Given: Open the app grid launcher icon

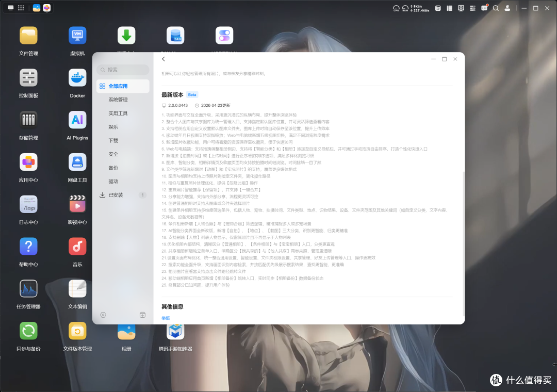Looking at the screenshot, I should pos(21,8).
